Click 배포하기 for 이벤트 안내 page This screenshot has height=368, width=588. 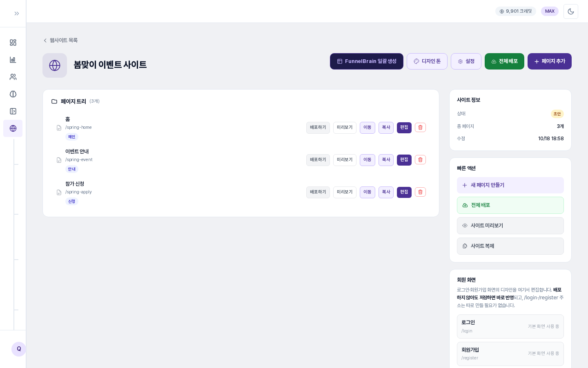(318, 160)
